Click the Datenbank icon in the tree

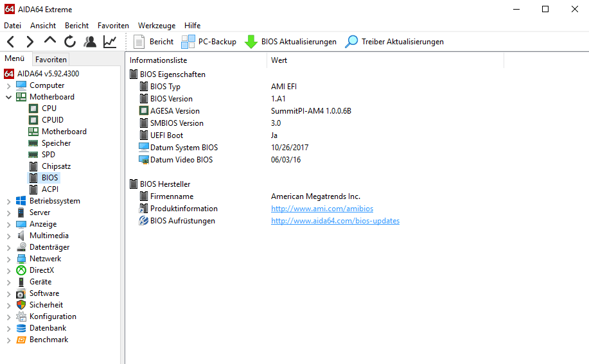click(x=21, y=328)
